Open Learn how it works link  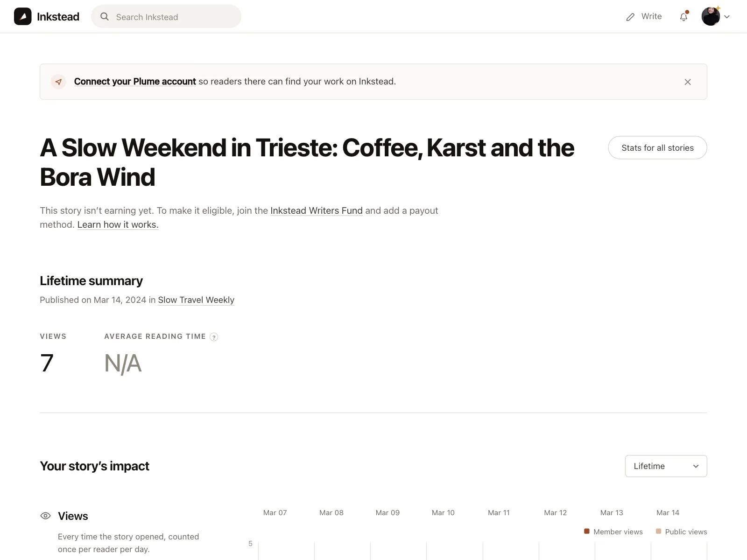click(118, 224)
